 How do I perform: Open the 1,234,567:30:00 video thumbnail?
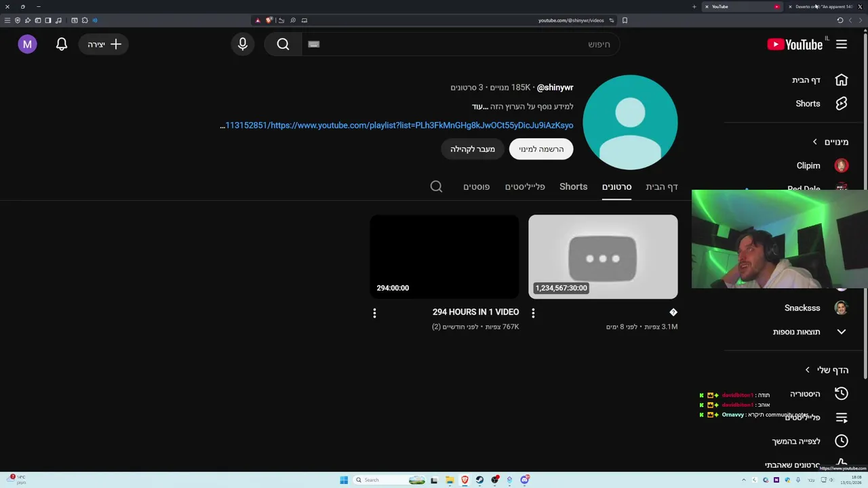pyautogui.click(x=603, y=257)
